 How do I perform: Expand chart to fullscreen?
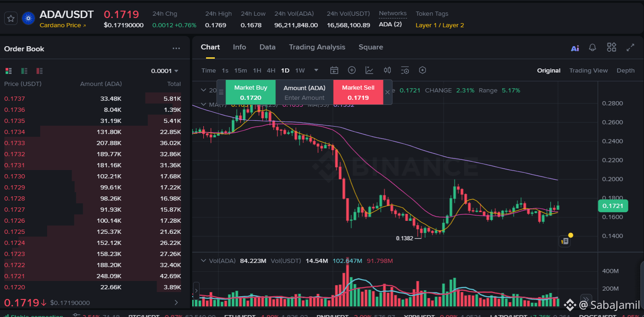(x=630, y=47)
